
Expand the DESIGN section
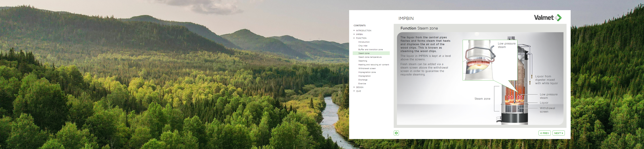[x=359, y=87]
